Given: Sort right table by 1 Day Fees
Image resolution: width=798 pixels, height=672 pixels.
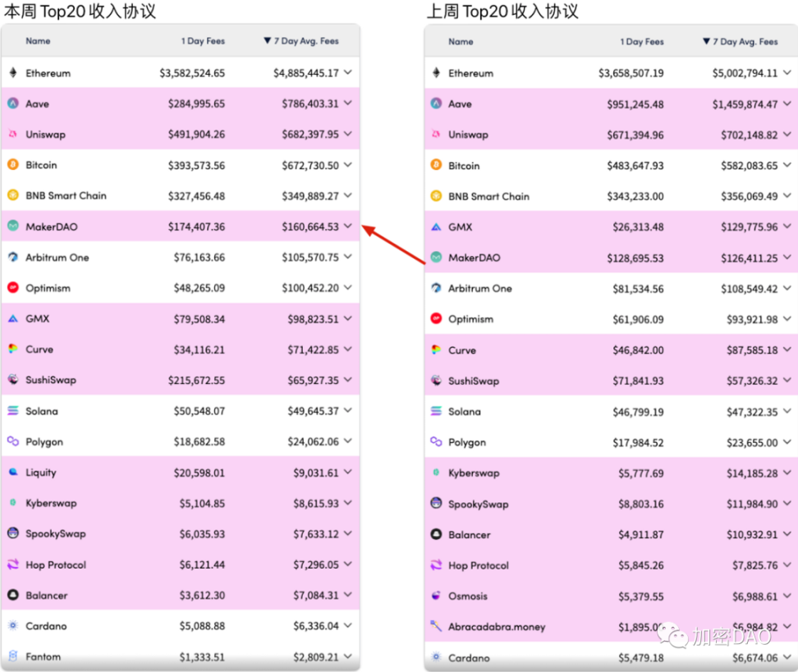Looking at the screenshot, I should tap(642, 42).
